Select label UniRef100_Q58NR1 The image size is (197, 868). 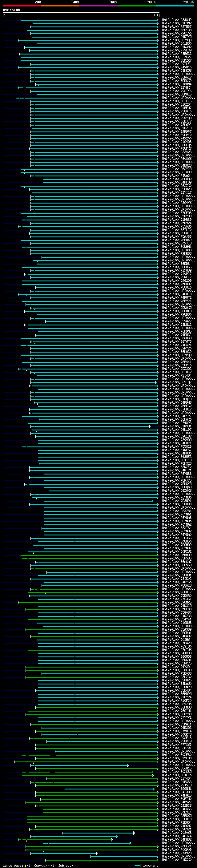click(x=176, y=501)
